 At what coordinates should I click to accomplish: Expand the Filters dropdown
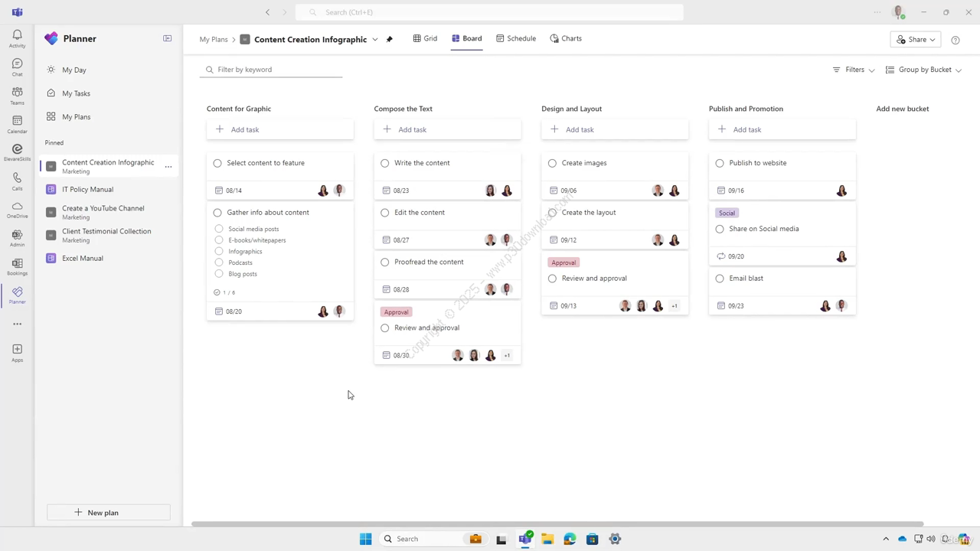coord(854,70)
